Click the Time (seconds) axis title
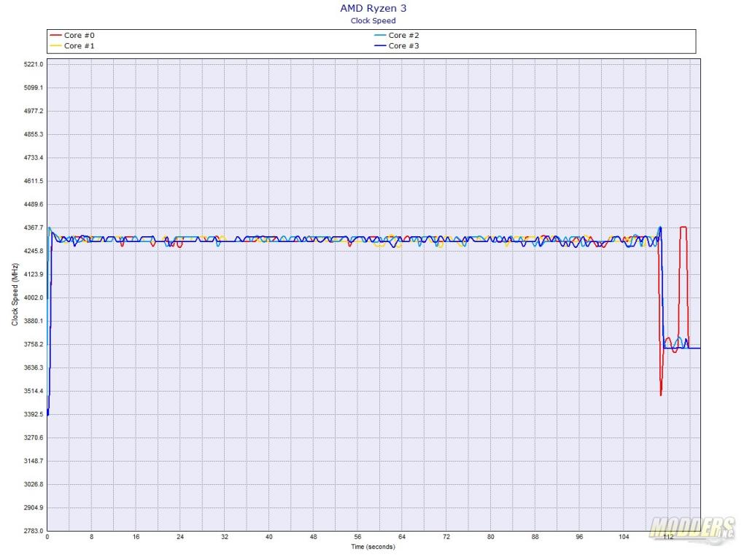The image size is (747, 560). coord(373,546)
